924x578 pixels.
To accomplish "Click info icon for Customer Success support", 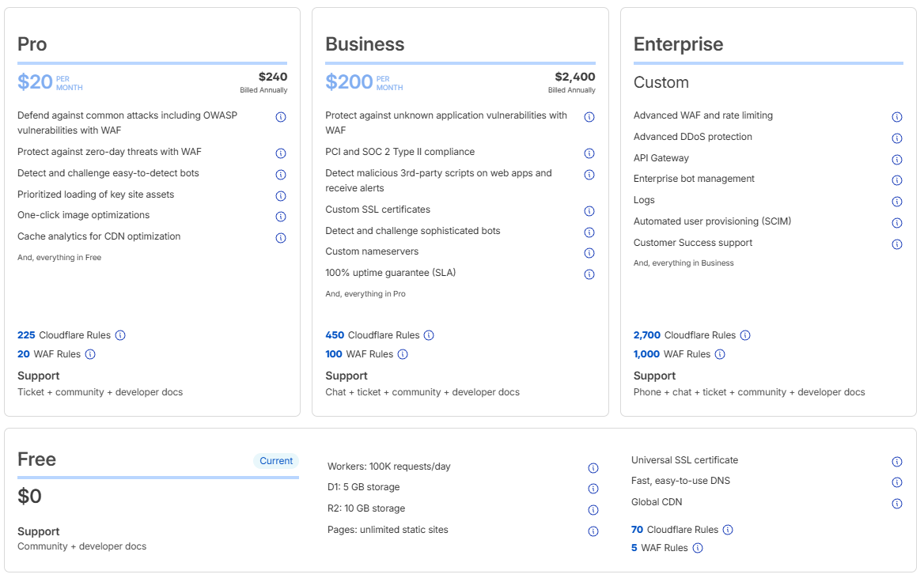I will click(x=897, y=244).
